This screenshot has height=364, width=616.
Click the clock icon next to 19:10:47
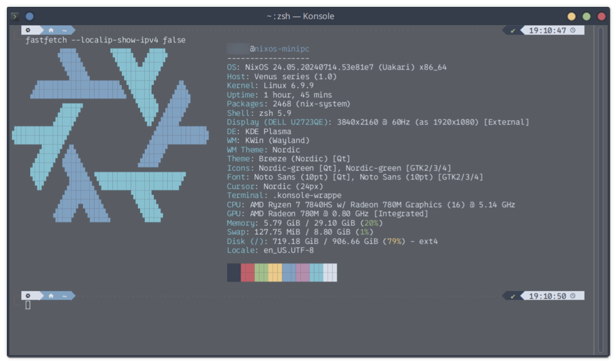573,30
